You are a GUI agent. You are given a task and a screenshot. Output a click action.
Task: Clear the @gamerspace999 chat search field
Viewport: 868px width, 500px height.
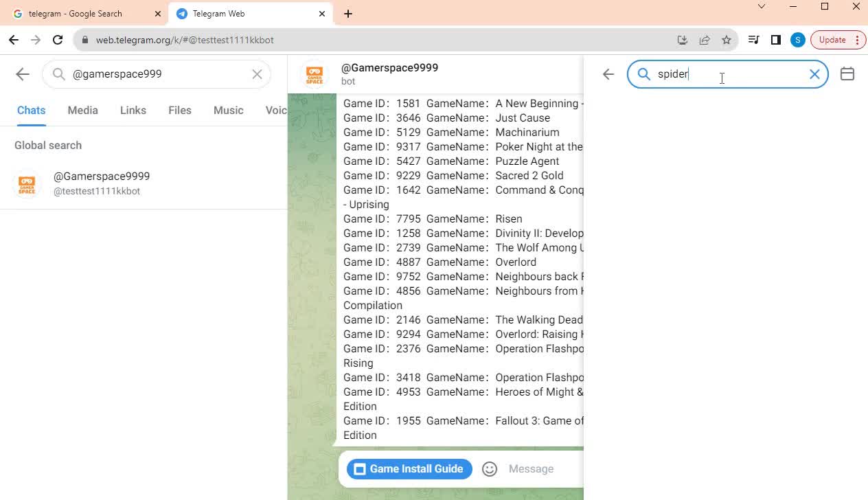[x=257, y=73]
